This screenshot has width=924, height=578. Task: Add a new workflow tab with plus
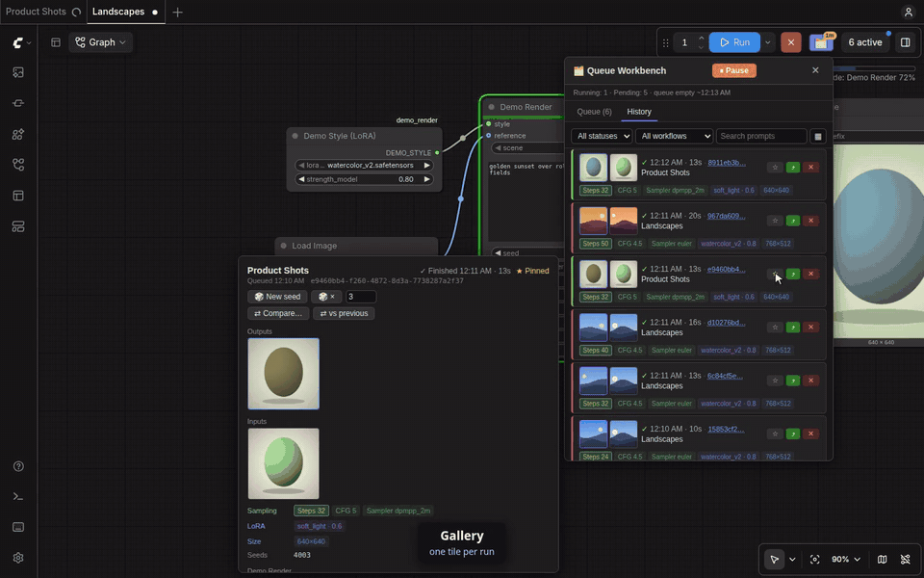[x=177, y=12]
